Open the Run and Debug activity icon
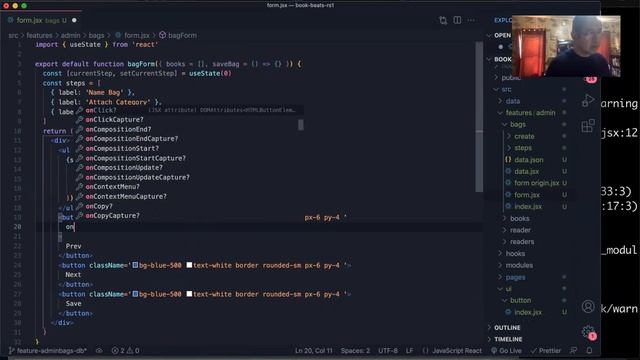This screenshot has width=640, height=360. point(588,100)
